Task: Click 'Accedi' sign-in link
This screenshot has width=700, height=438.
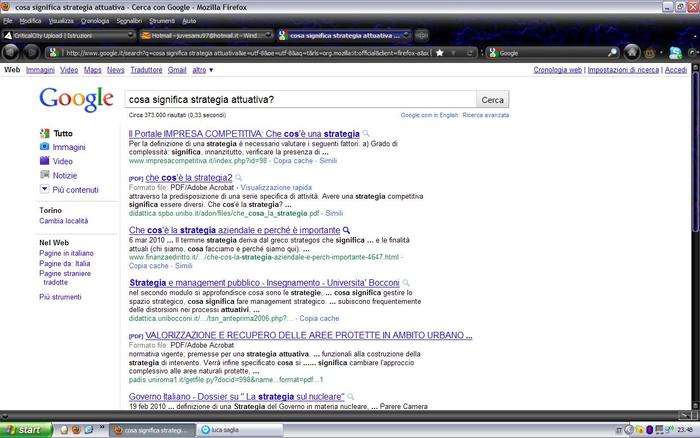Action: (x=676, y=70)
